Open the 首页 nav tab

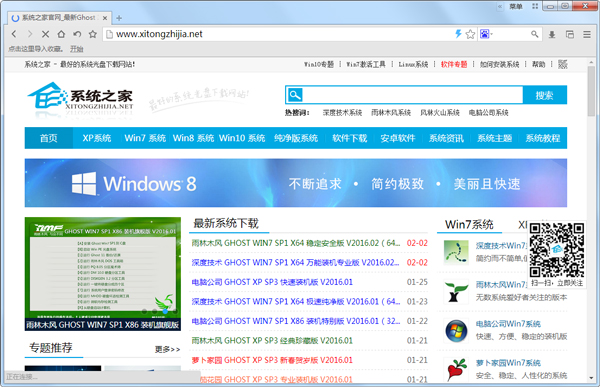coord(49,138)
